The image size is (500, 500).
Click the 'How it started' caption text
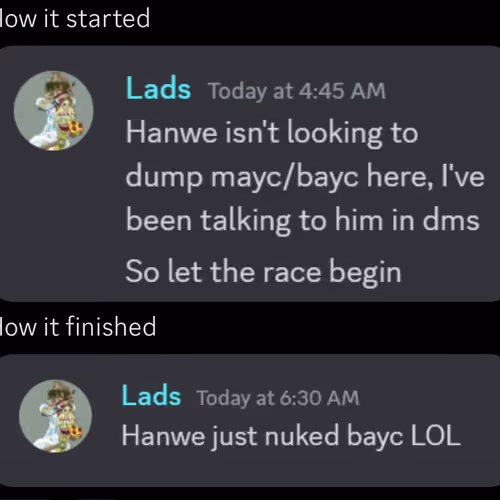click(75, 19)
